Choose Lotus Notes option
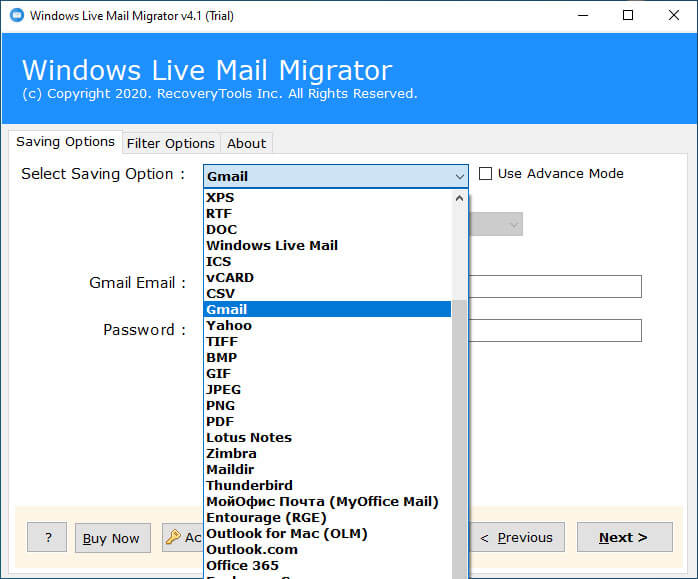The height and width of the screenshot is (579, 698). tap(328, 438)
